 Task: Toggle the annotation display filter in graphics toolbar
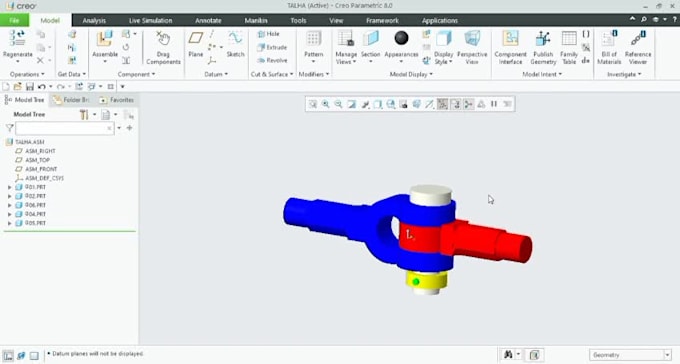[x=455, y=104]
